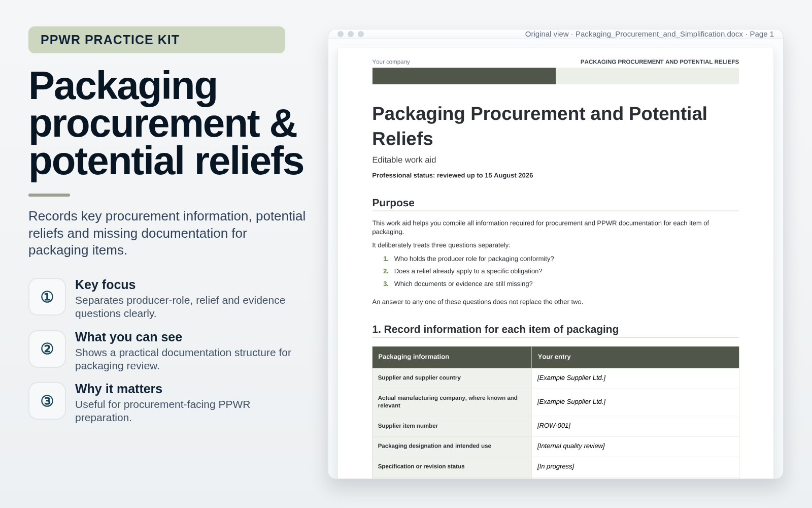Click the '[Internal quality review]' entry
Viewport: 812px width, 508px height.
[x=571, y=446]
